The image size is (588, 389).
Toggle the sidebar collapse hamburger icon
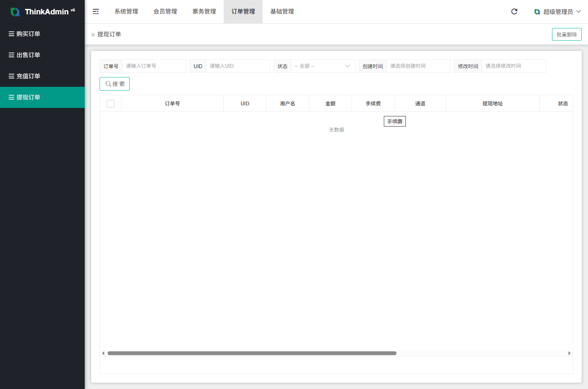point(96,11)
